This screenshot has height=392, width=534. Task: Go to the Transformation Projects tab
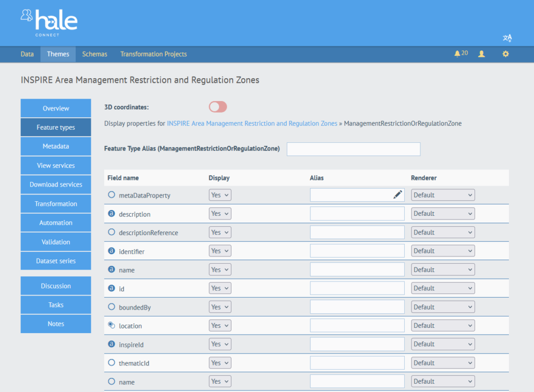click(153, 54)
